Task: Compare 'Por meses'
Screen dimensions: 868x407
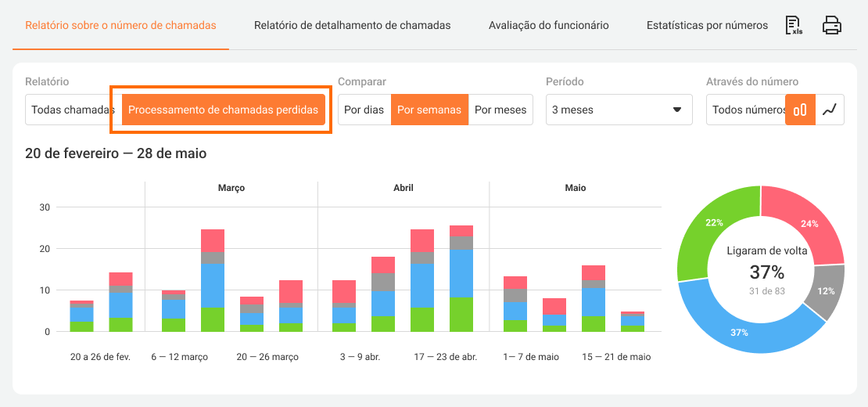Action: click(x=500, y=110)
